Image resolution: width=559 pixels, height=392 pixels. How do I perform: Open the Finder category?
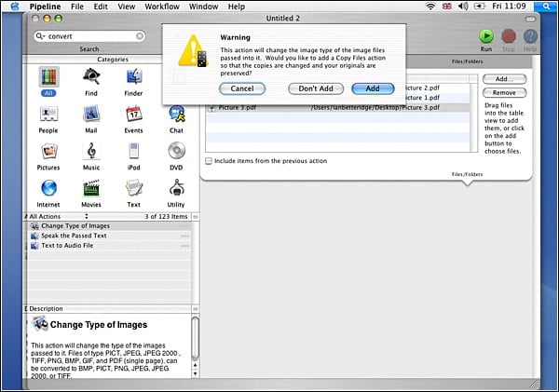point(133,77)
